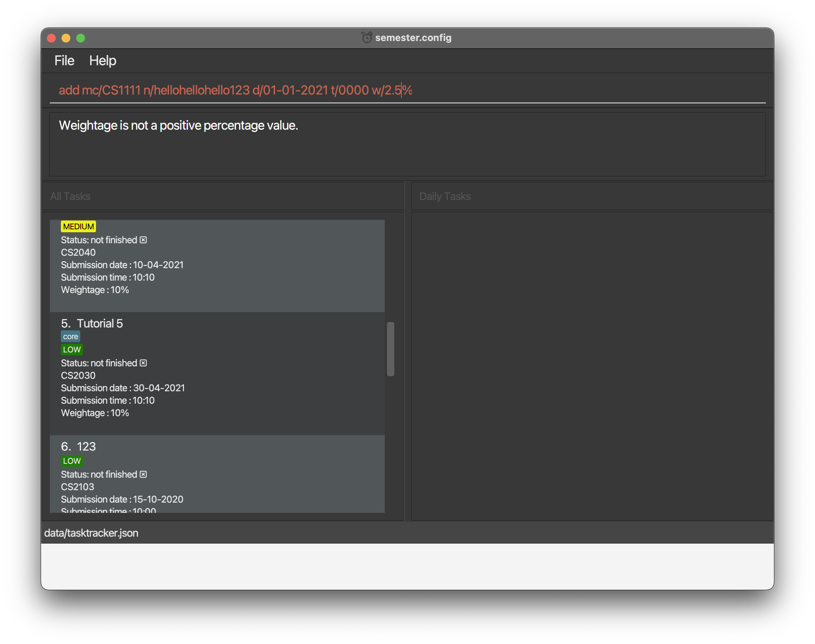815x644 pixels.
Task: Click the data/tasktracker.json status bar path
Action: pyautogui.click(x=91, y=533)
